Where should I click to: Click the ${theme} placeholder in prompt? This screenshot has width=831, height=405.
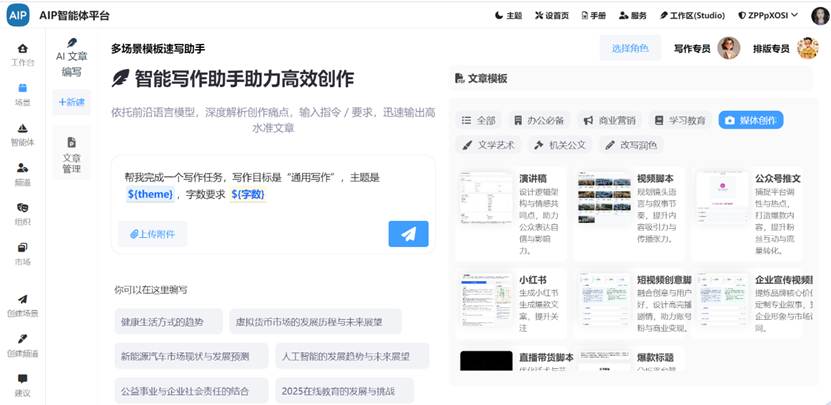click(x=151, y=195)
